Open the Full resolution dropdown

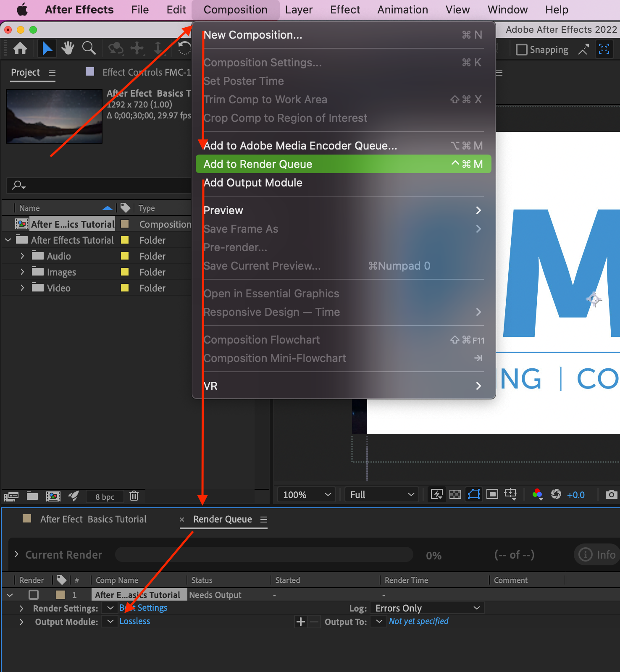pyautogui.click(x=382, y=495)
